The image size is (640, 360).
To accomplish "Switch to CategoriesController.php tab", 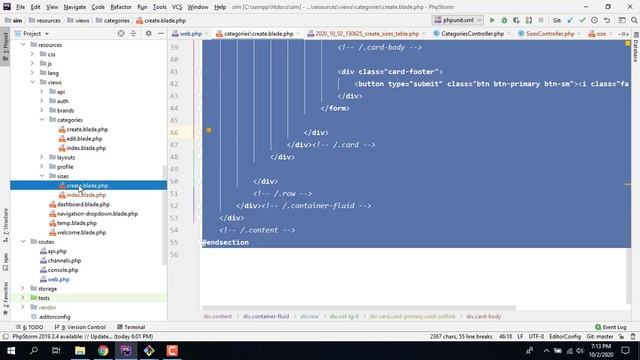I will click(x=472, y=33).
